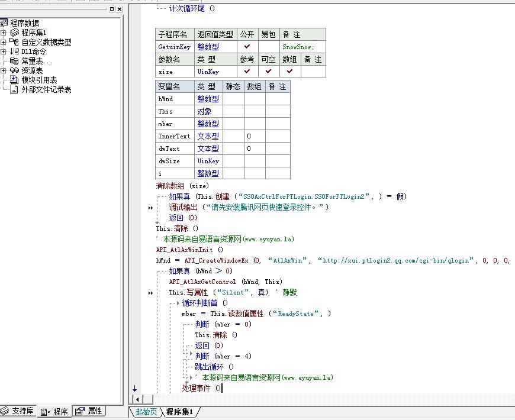Toggle 数组 checkmark for size parameter
Image resolution: width=515 pixels, height=420 pixels.
(x=290, y=72)
